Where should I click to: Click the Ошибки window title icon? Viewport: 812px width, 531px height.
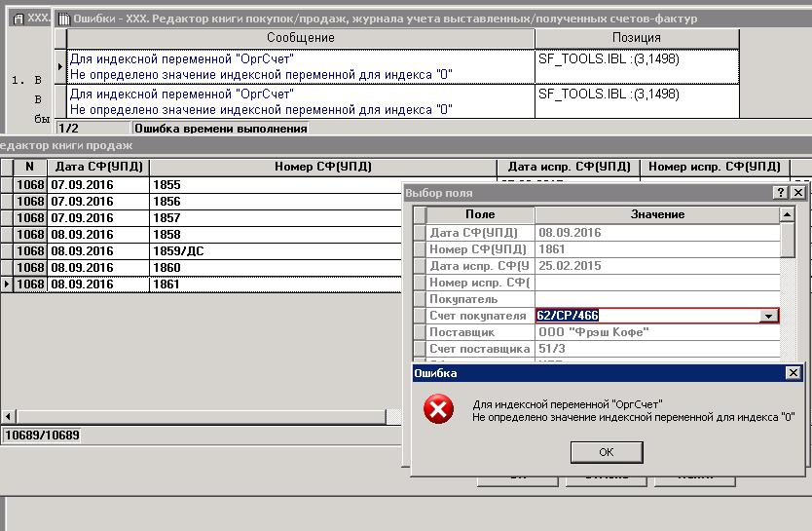coord(63,19)
